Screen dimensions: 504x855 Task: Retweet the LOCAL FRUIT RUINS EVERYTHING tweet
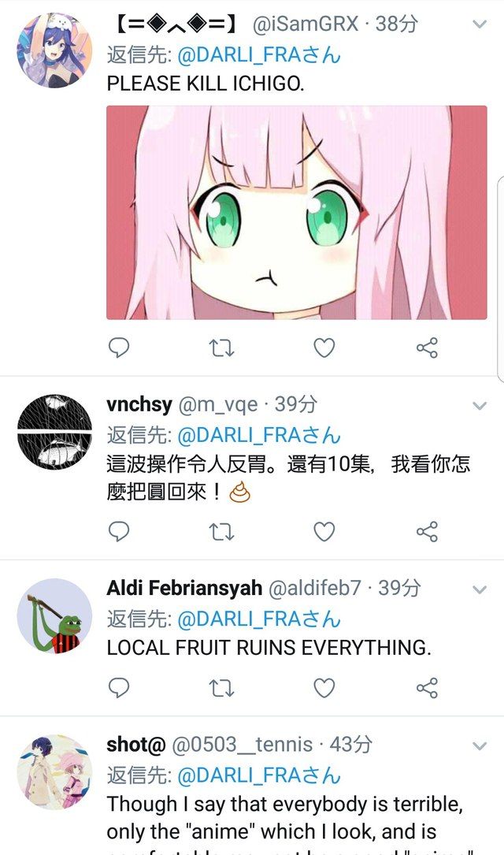point(221,688)
